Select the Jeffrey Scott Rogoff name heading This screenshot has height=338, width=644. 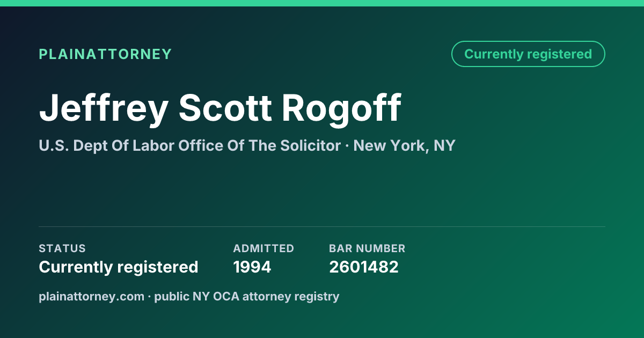pos(220,108)
